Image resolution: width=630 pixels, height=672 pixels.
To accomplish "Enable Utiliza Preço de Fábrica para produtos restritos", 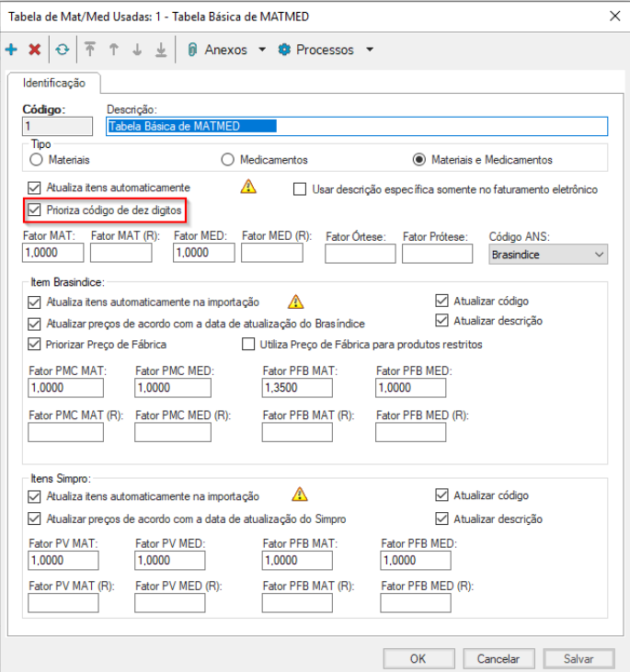I will [x=248, y=344].
